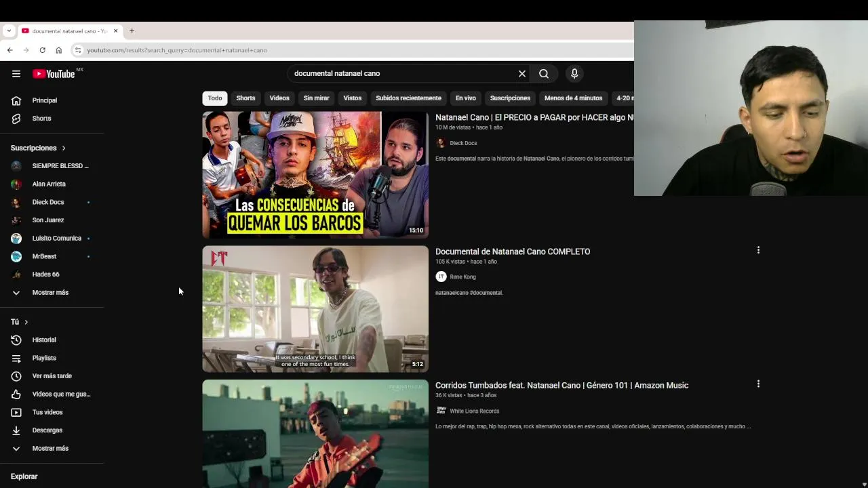This screenshot has width=868, height=488.
Task: Reload the page
Action: tap(42, 50)
